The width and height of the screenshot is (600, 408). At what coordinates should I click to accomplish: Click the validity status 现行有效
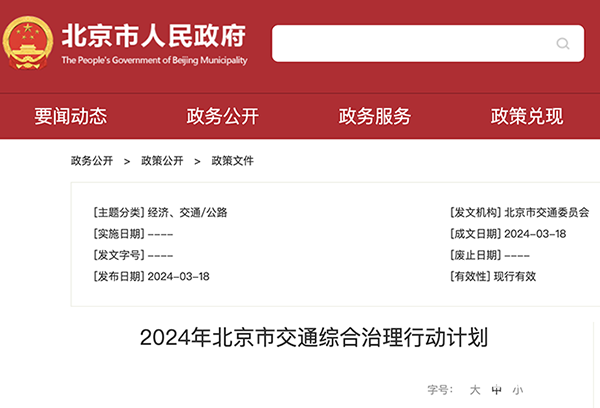pos(515,276)
